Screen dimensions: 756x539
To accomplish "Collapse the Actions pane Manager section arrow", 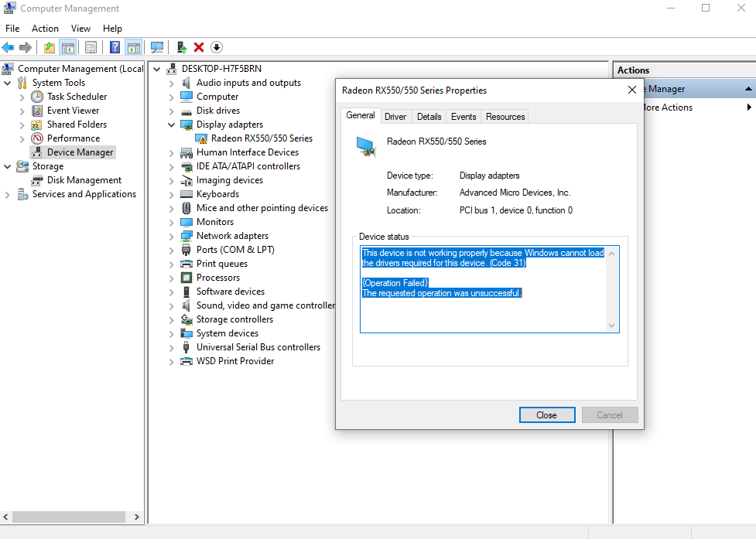I will point(747,89).
